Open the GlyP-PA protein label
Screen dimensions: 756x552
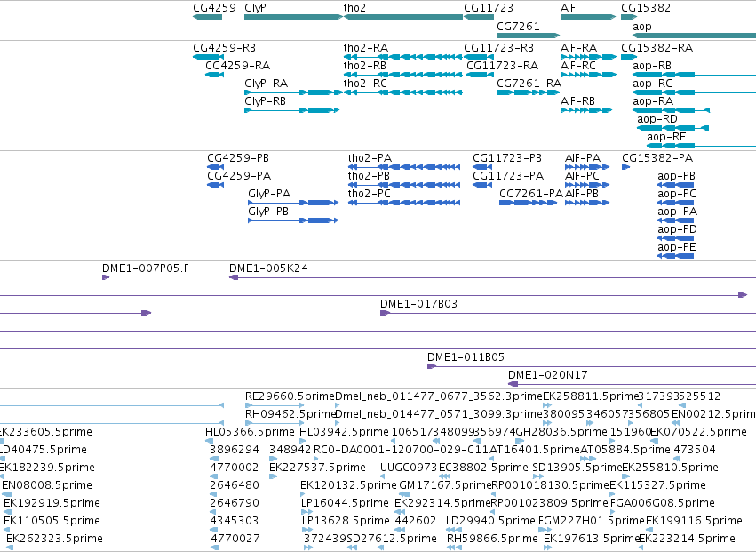tap(269, 194)
